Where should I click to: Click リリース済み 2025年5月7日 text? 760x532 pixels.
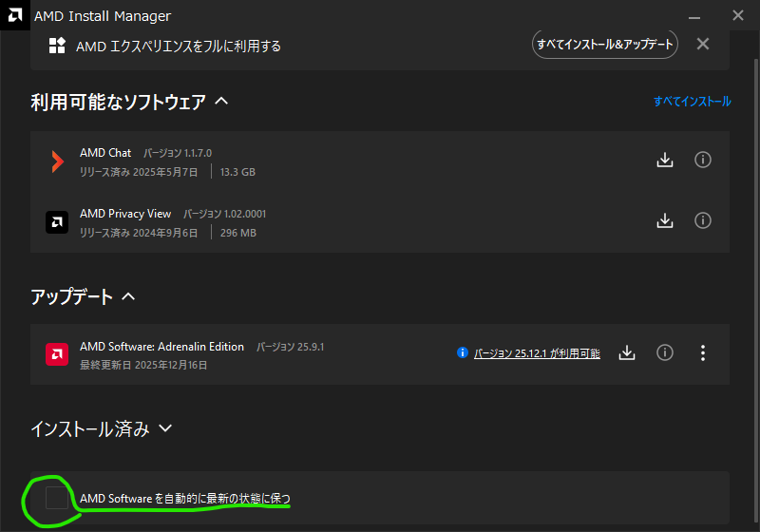click(139, 172)
